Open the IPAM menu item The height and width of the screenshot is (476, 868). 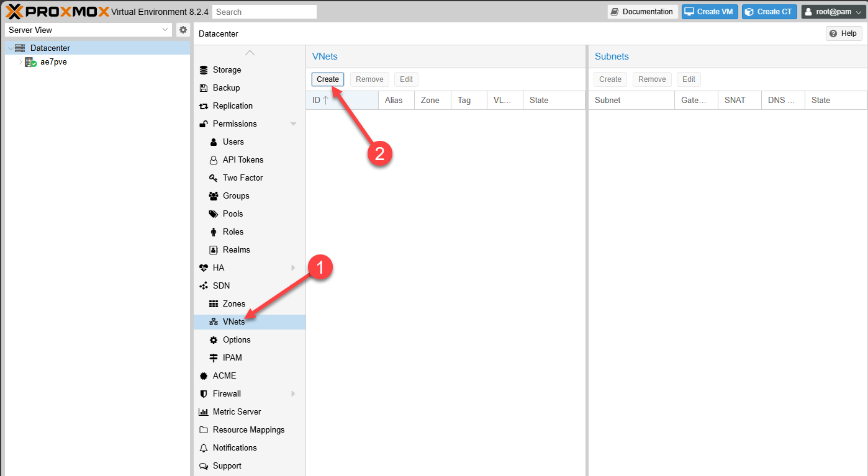coord(250,358)
